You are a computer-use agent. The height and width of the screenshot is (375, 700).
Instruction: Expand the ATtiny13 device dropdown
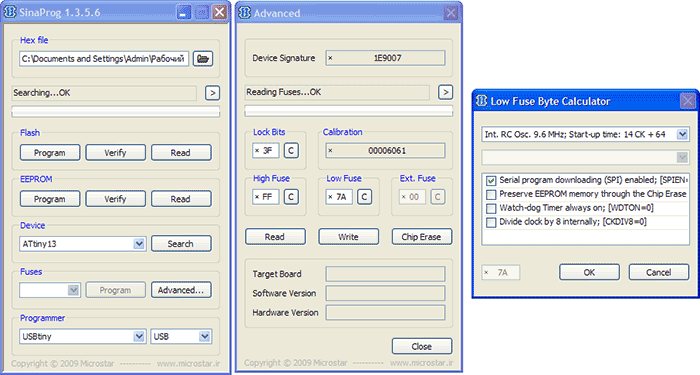[139, 244]
